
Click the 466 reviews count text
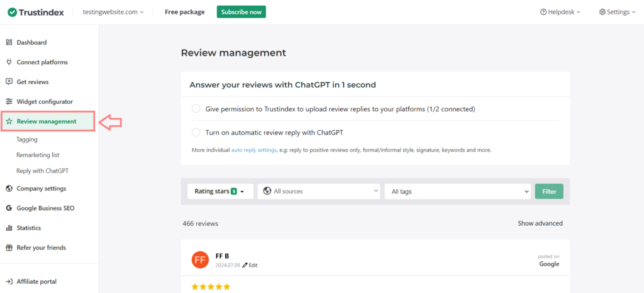pyautogui.click(x=201, y=223)
